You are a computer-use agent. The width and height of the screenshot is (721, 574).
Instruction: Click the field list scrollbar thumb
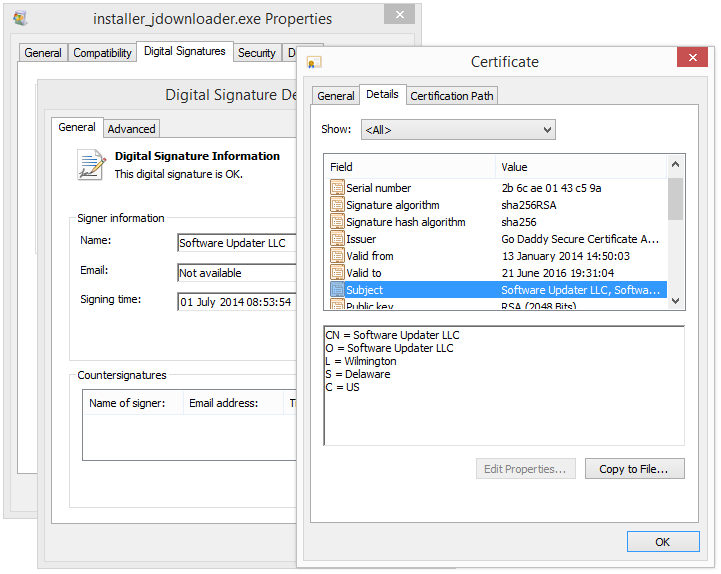tap(675, 199)
